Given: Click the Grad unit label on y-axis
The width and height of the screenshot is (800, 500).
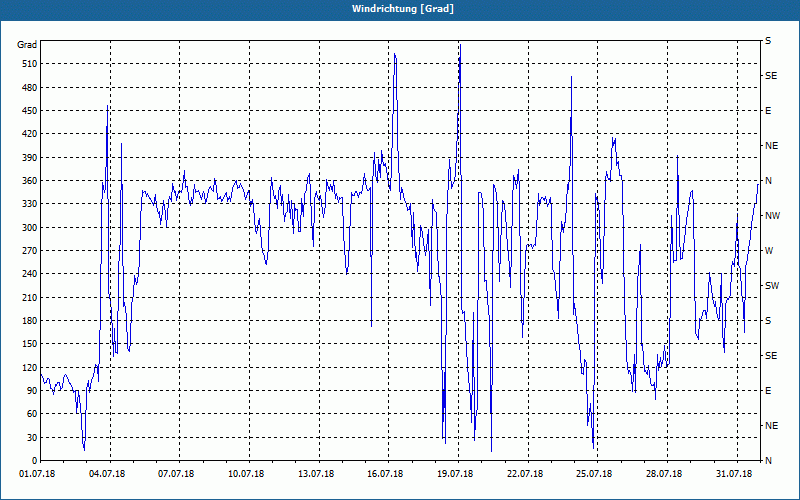Looking at the screenshot, I should [x=27, y=44].
